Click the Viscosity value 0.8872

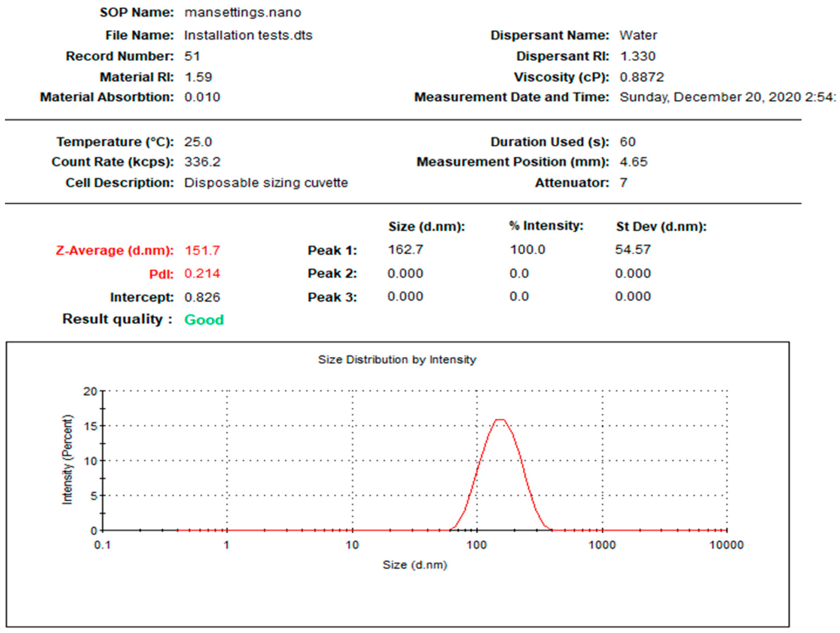tap(642, 77)
